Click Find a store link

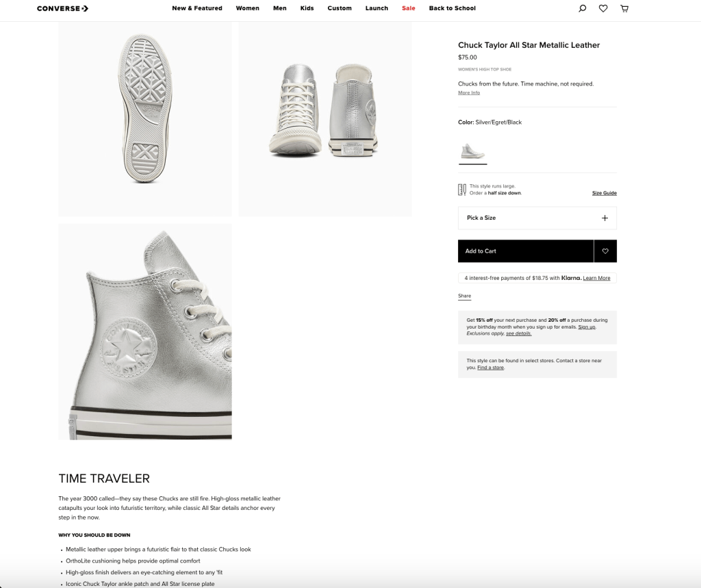[x=490, y=368]
